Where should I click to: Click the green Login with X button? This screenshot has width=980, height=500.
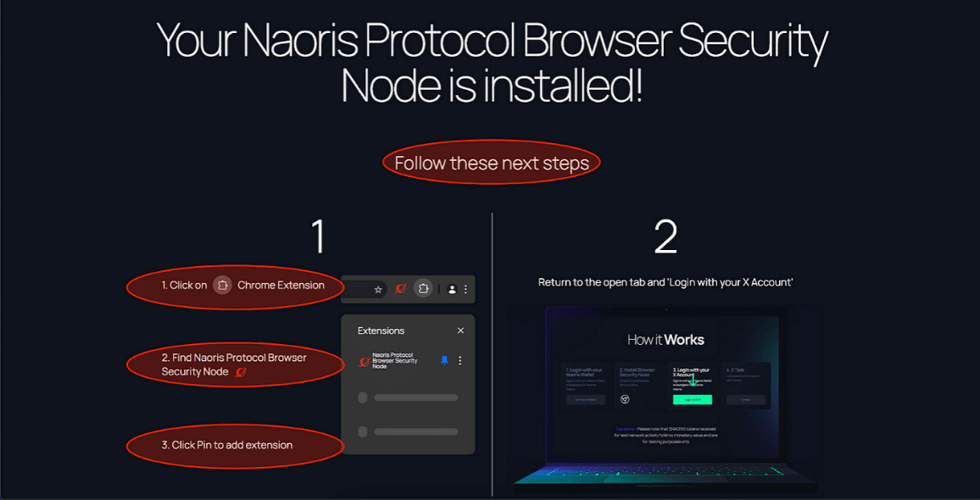(693, 399)
